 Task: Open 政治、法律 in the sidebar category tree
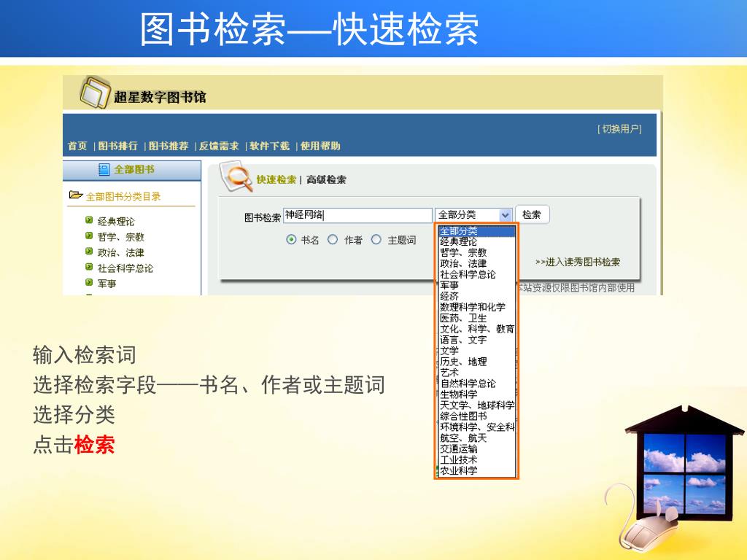pos(121,252)
